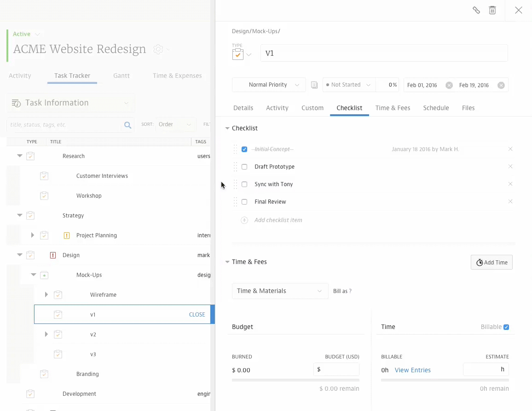Remove the Draft Prototype checklist item
532x411 pixels.
[510, 167]
